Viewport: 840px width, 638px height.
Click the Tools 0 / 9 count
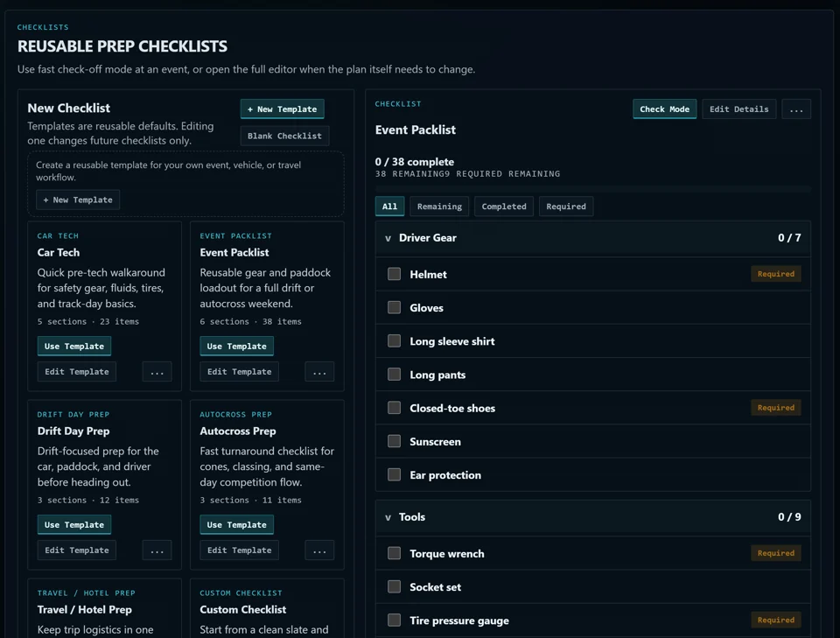pos(789,517)
